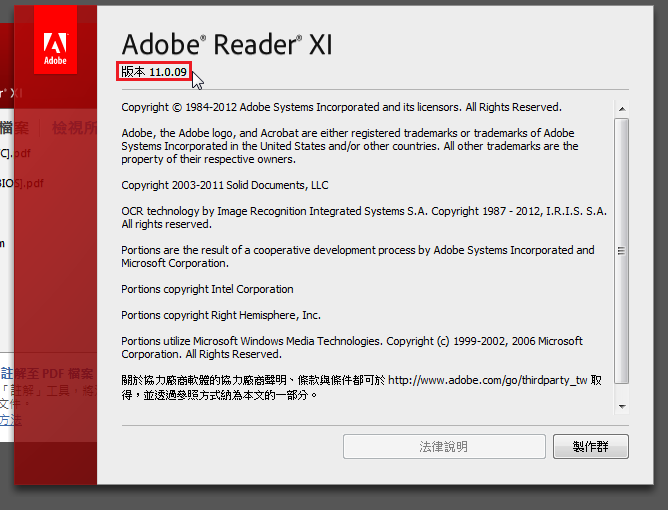Open the recent file ending in C].pdf
Viewport: 668px width, 510px height.
point(15,153)
